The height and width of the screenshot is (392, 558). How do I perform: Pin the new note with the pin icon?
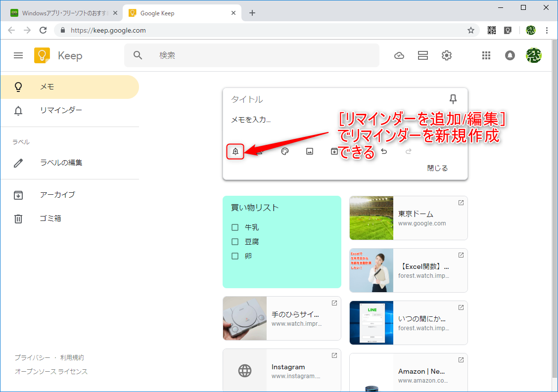[x=452, y=99]
